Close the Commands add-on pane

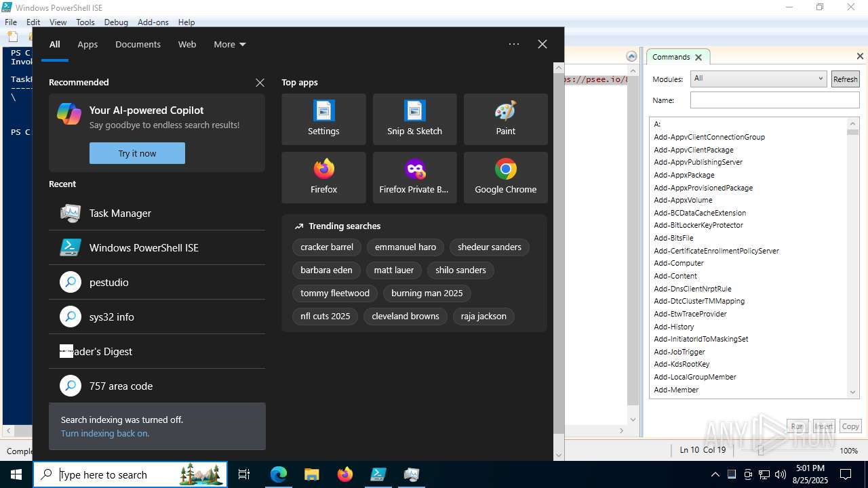[860, 56]
